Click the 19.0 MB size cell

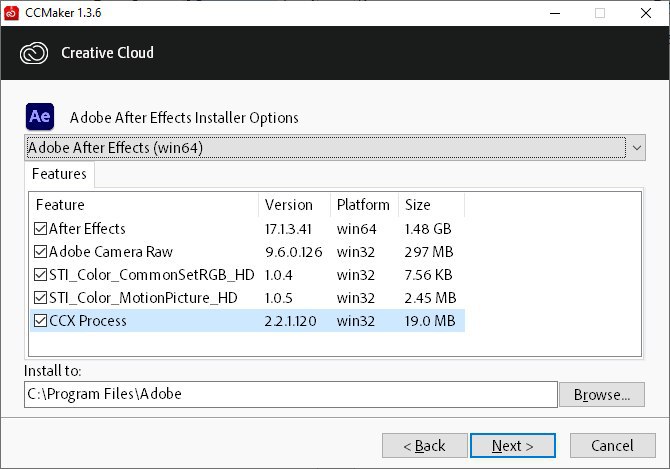(430, 321)
